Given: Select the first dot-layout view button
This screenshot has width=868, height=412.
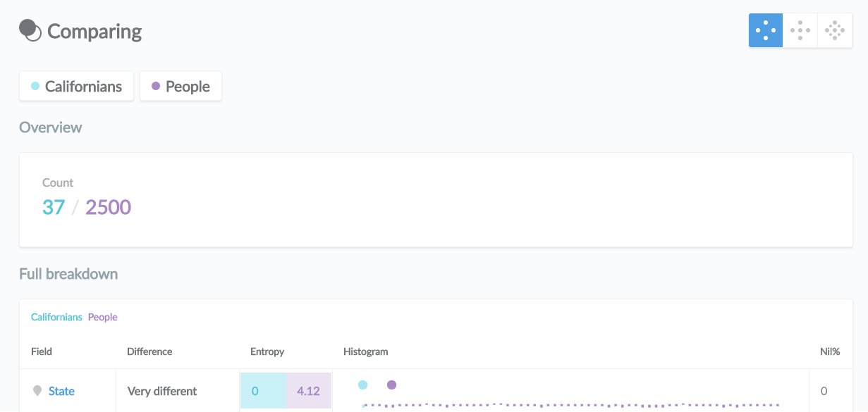Looking at the screenshot, I should (766, 30).
